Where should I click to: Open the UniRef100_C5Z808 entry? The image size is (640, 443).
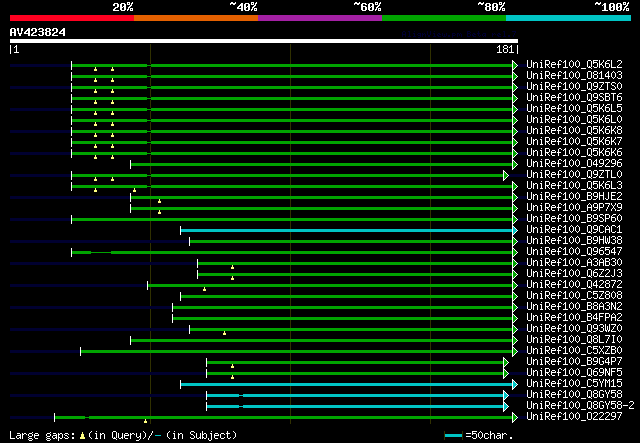574,296
